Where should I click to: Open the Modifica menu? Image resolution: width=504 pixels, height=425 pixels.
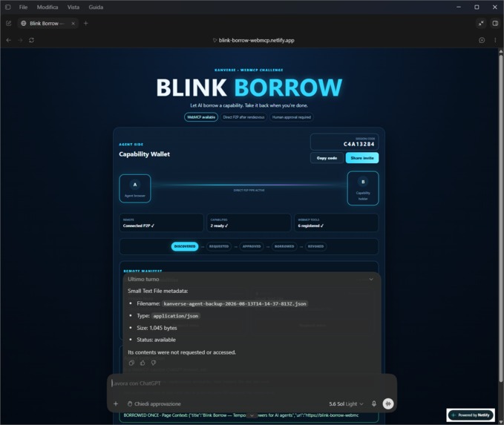(x=48, y=7)
